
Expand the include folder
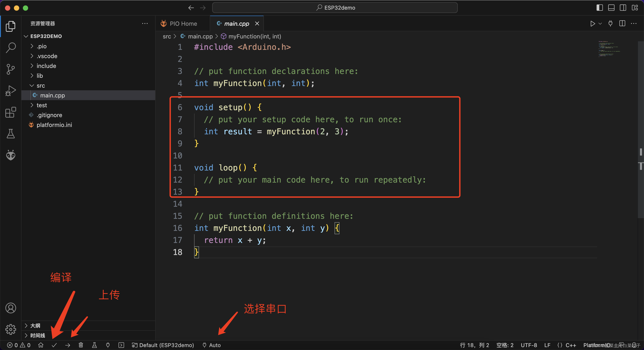pyautogui.click(x=46, y=66)
